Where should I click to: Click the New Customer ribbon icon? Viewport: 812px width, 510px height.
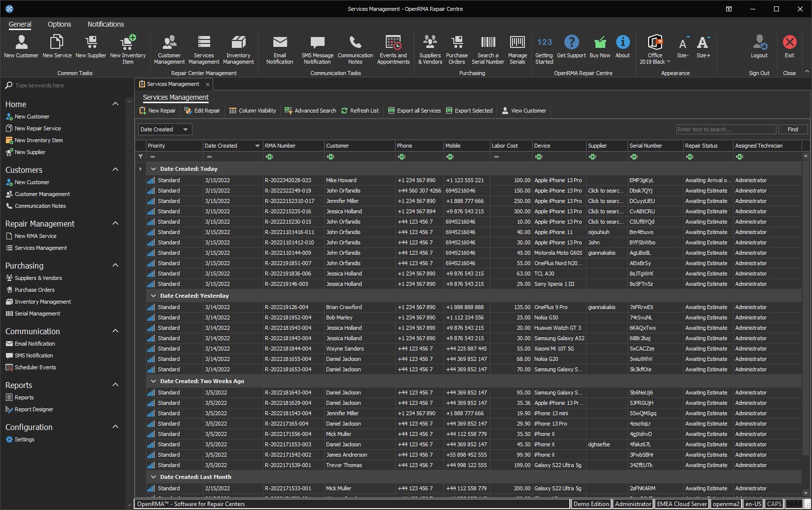point(21,46)
